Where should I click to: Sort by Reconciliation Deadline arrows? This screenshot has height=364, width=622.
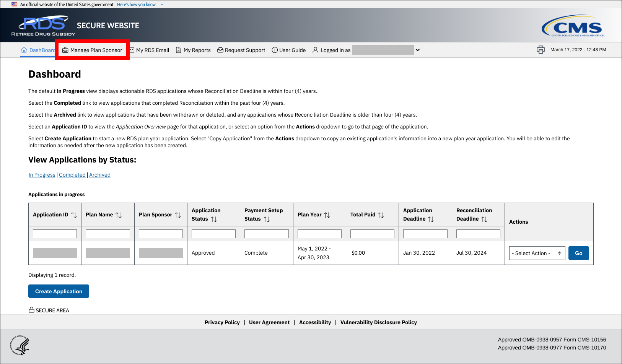(484, 219)
